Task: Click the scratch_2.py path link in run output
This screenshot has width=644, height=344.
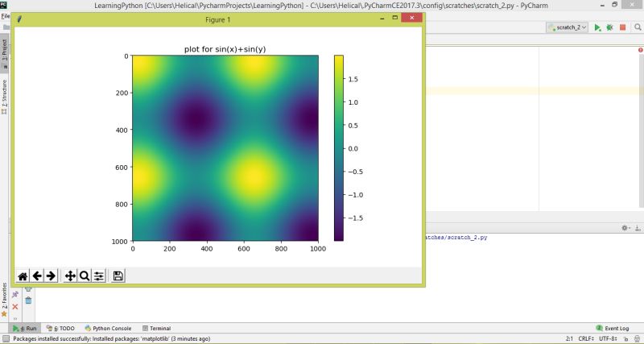Action: (456, 238)
